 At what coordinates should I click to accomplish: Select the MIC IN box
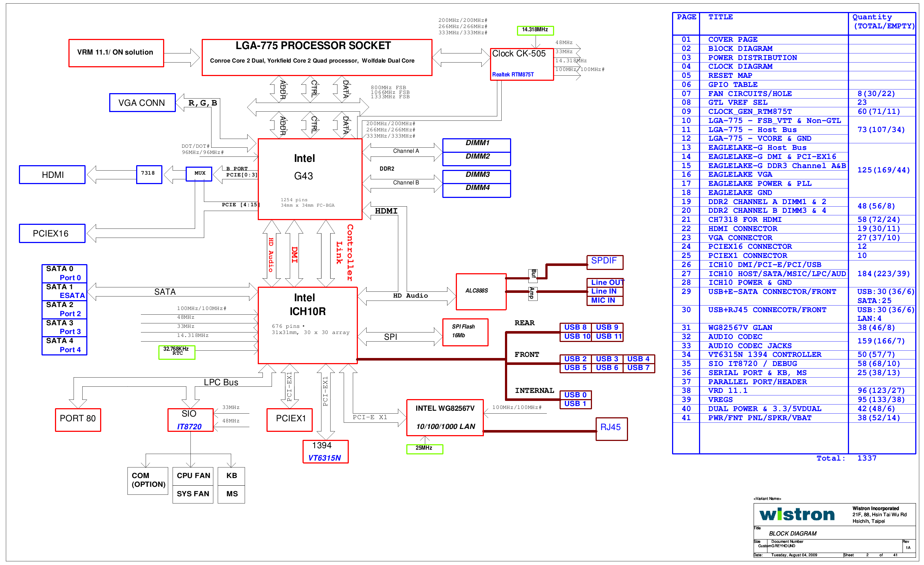605,301
